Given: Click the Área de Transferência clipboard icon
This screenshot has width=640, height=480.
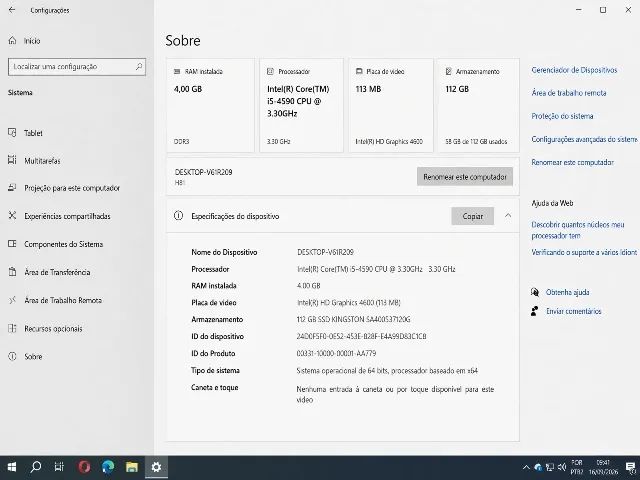Looking at the screenshot, I should (x=12, y=272).
